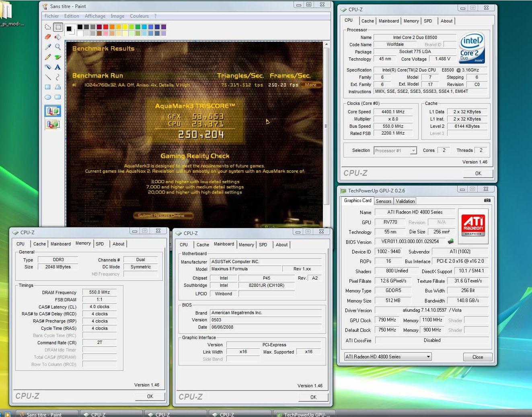
Task: Select the purple color swatch
Action: (x=163, y=27)
